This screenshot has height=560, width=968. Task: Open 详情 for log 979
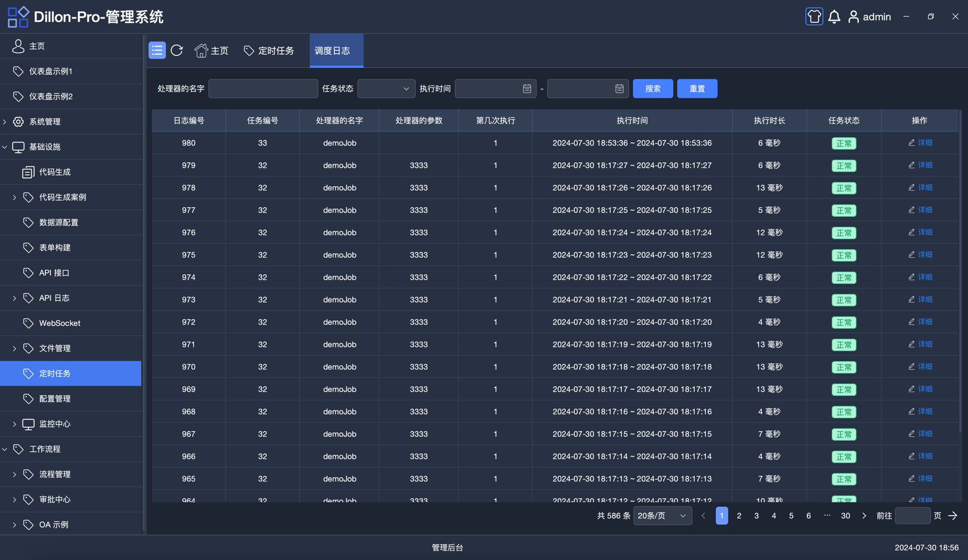point(920,165)
